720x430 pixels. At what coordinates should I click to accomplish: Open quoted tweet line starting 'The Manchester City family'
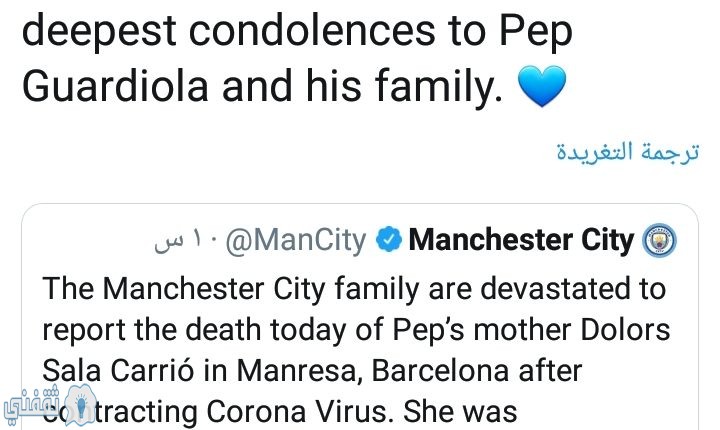pyautogui.click(x=354, y=290)
